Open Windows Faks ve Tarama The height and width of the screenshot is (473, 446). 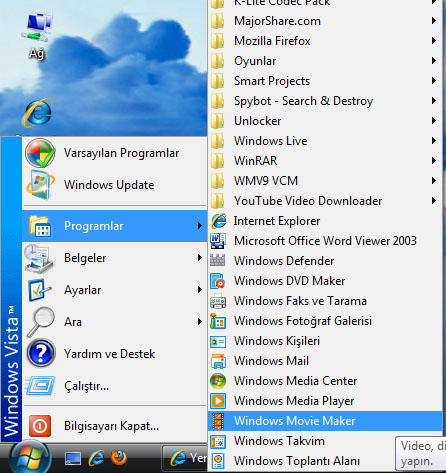click(325, 301)
